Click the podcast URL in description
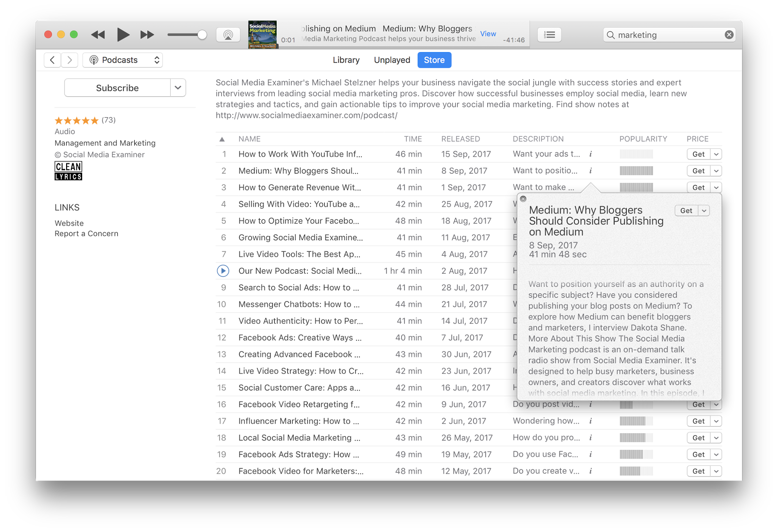The height and width of the screenshot is (532, 778). point(307,115)
